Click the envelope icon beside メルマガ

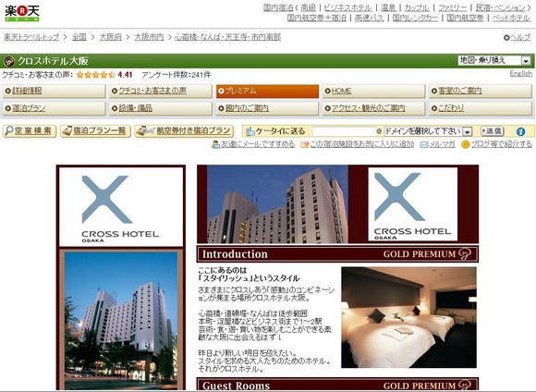click(x=424, y=145)
